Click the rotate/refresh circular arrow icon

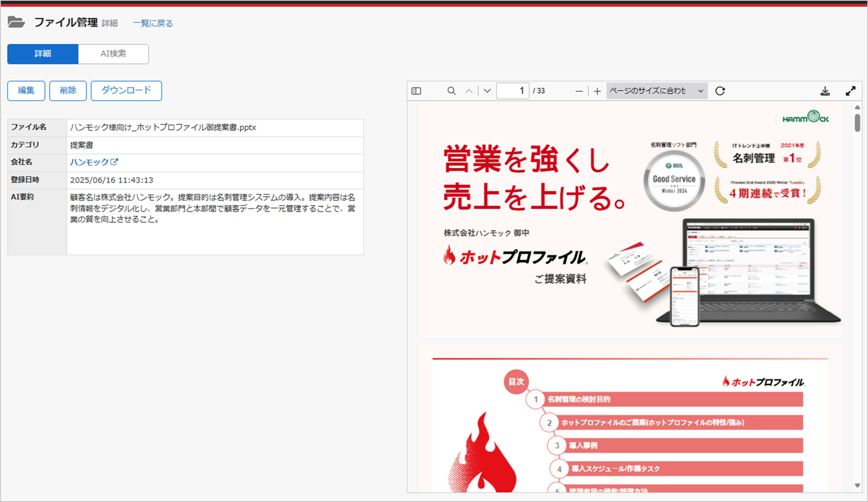[720, 91]
